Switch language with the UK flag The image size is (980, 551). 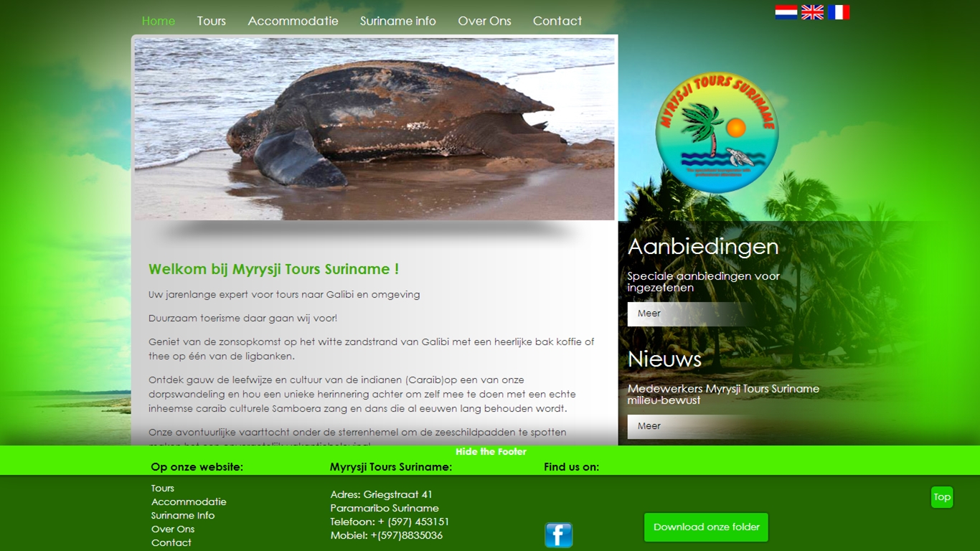tap(812, 12)
